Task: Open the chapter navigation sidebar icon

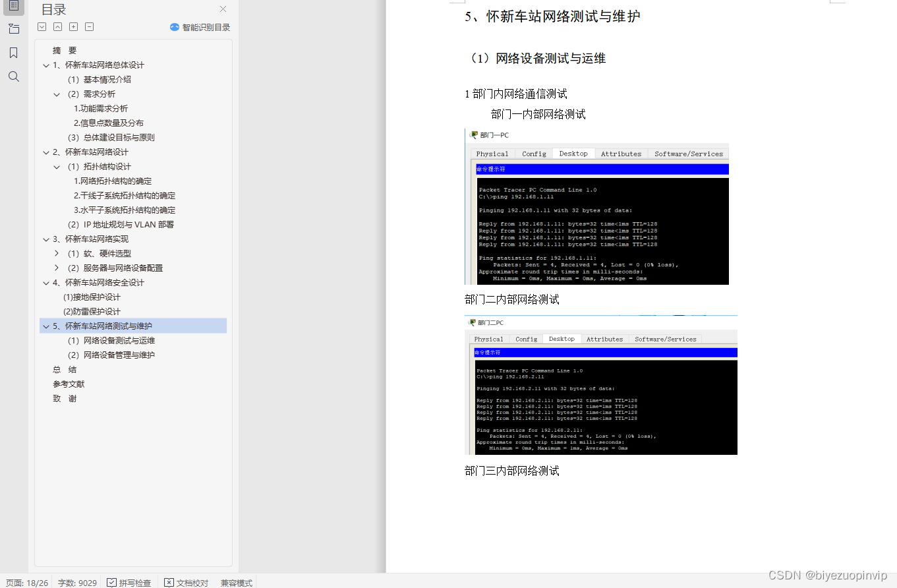Action: pos(14,29)
